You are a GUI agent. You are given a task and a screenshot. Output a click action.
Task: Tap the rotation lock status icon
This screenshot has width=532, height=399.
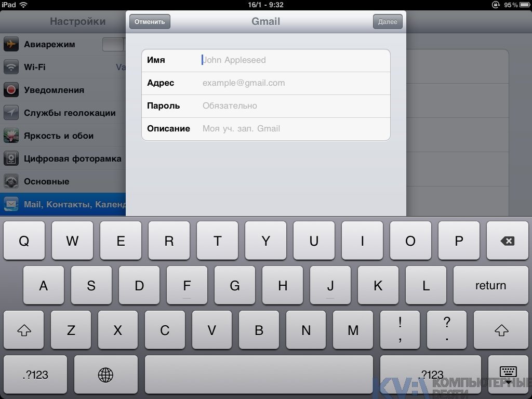[x=496, y=5]
